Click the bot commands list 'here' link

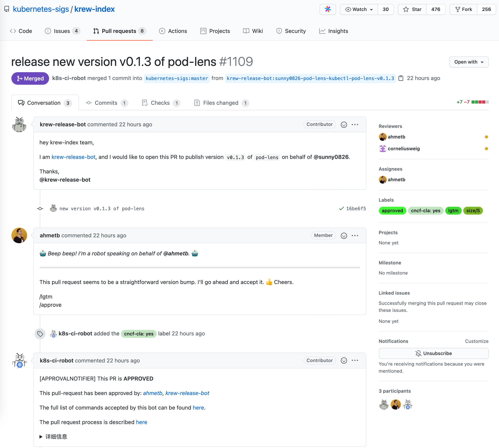(x=198, y=408)
